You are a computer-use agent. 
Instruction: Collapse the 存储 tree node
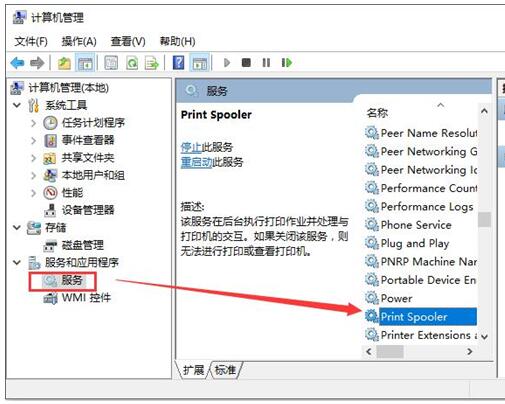pos(17,227)
